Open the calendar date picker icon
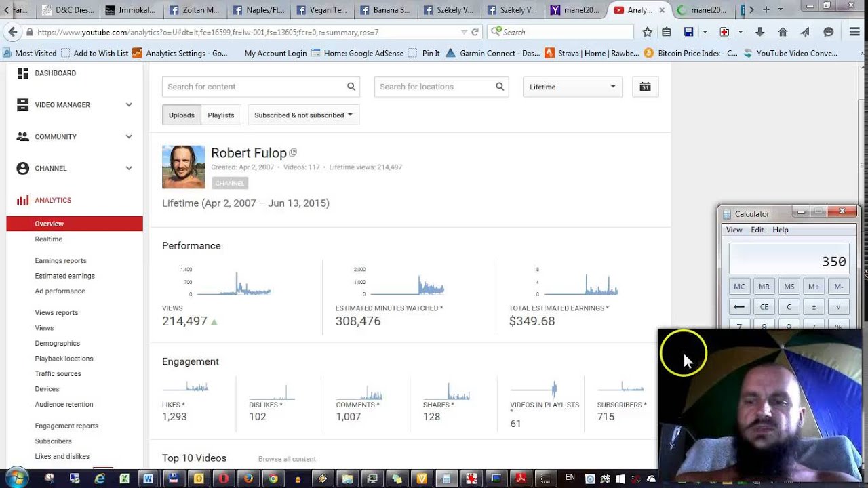Image resolution: width=868 pixels, height=488 pixels. click(645, 87)
